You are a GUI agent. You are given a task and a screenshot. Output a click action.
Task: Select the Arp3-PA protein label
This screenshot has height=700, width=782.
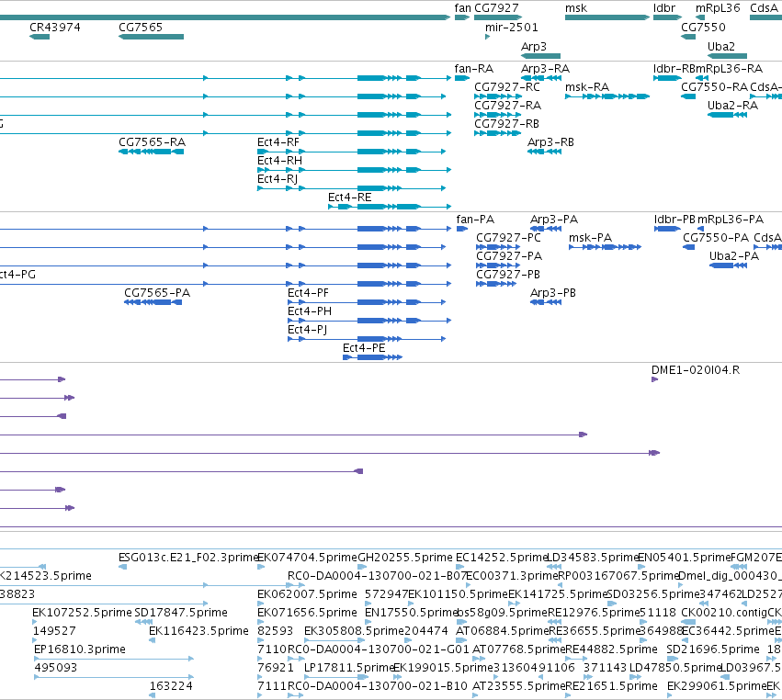(554, 220)
